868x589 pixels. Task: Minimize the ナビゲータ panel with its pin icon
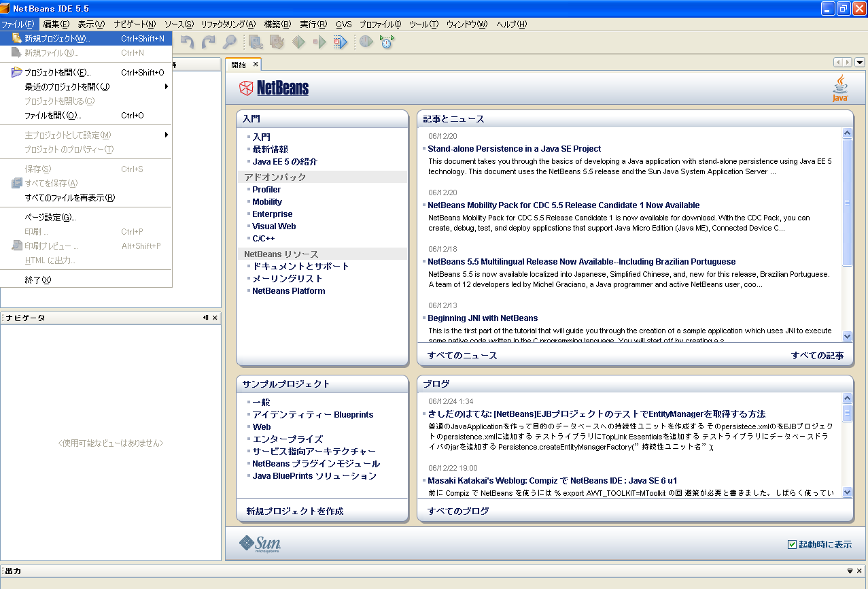click(x=205, y=318)
